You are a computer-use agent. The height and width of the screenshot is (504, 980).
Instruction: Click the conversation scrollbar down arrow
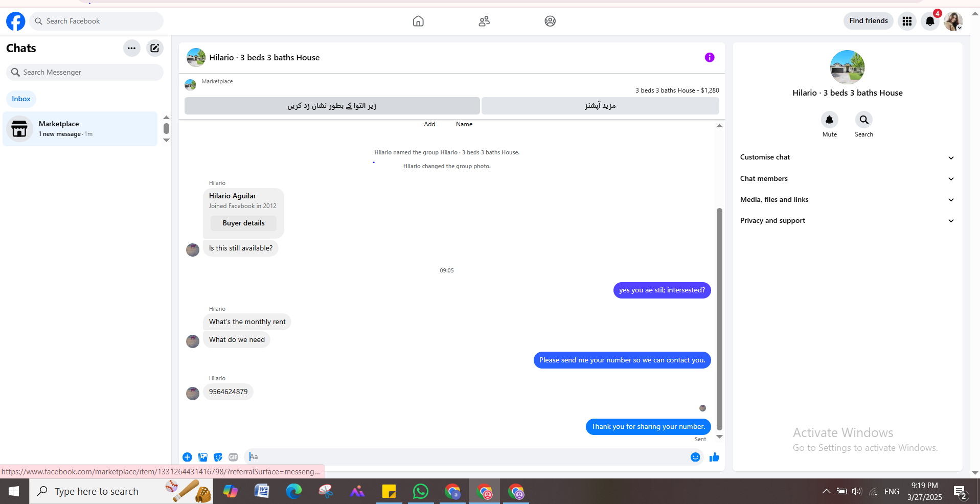[719, 437]
